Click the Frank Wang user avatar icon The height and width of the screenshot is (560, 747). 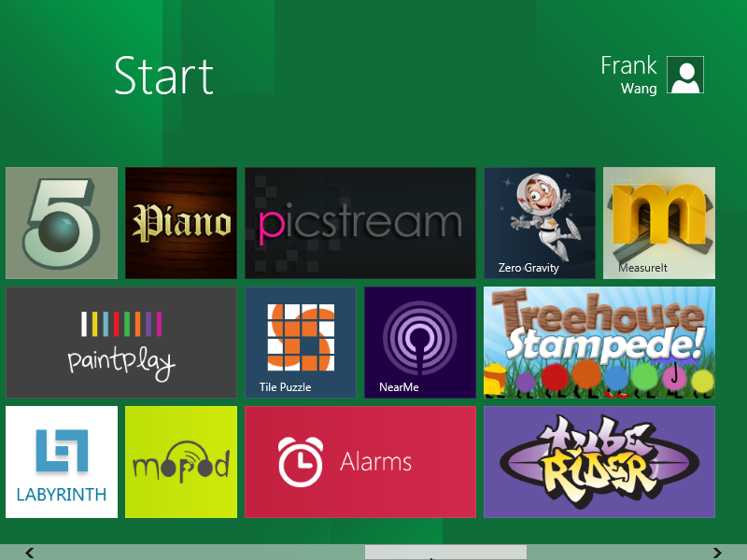tap(685, 75)
